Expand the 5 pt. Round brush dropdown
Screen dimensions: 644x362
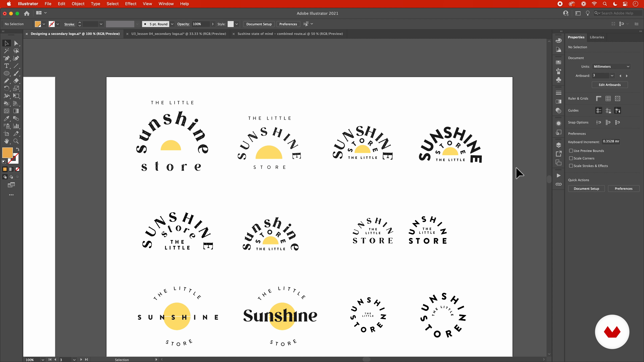pyautogui.click(x=172, y=24)
